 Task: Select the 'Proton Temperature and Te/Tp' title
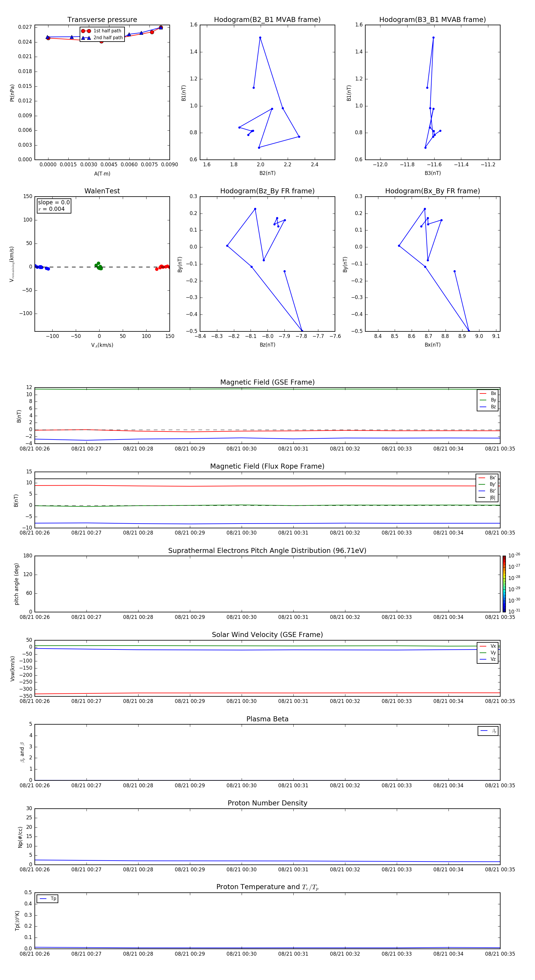point(267,887)
